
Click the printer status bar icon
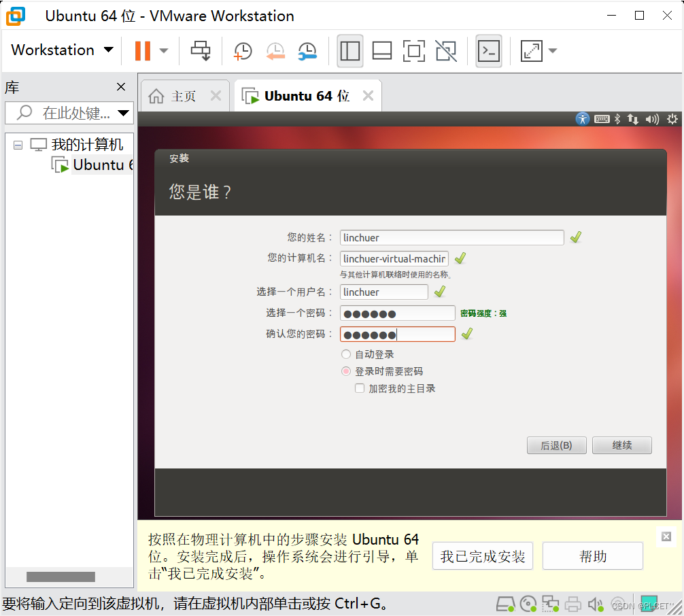point(572,604)
